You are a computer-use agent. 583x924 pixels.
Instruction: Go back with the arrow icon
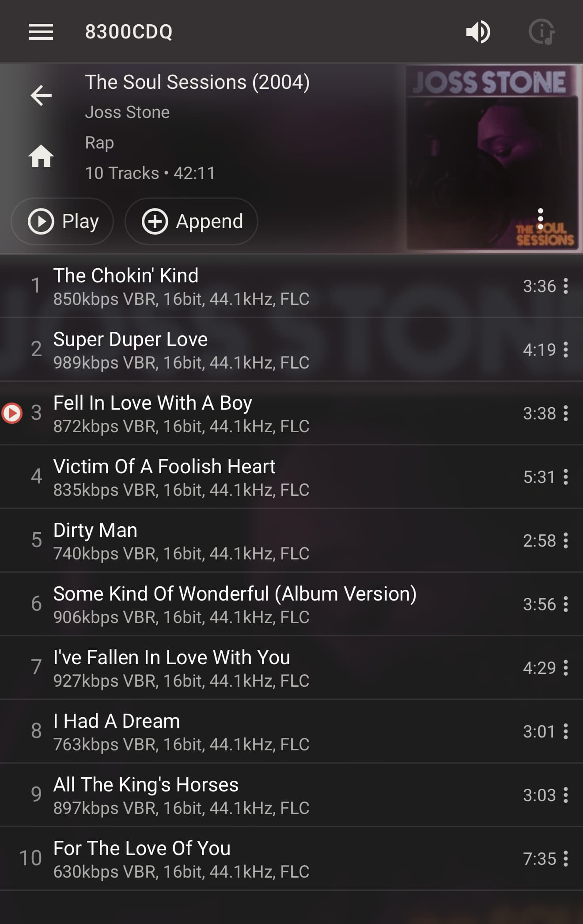pyautogui.click(x=41, y=95)
